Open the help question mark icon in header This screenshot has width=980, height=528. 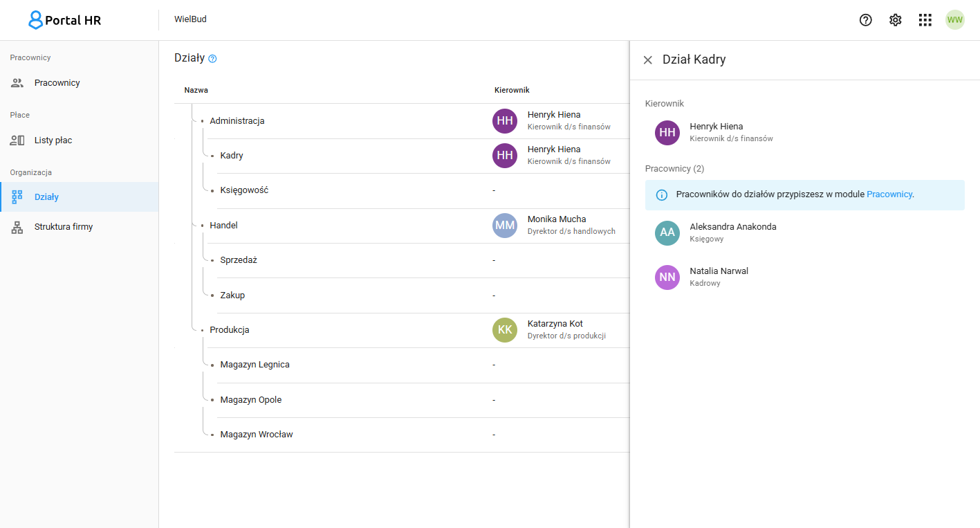865,20
